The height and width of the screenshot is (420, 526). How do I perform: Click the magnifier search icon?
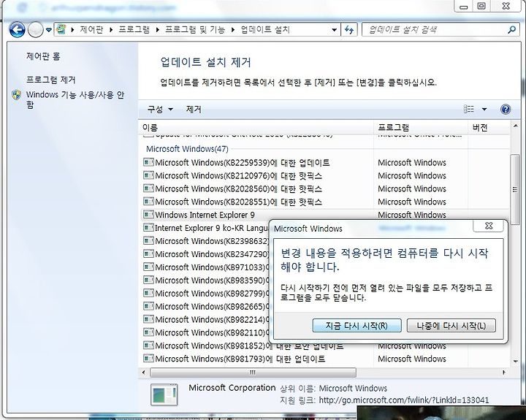coord(512,29)
